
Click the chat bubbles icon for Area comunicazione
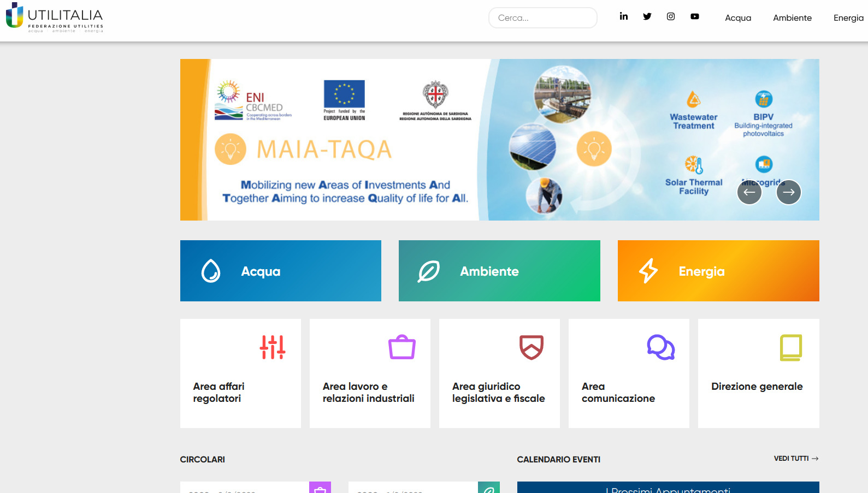tap(661, 347)
